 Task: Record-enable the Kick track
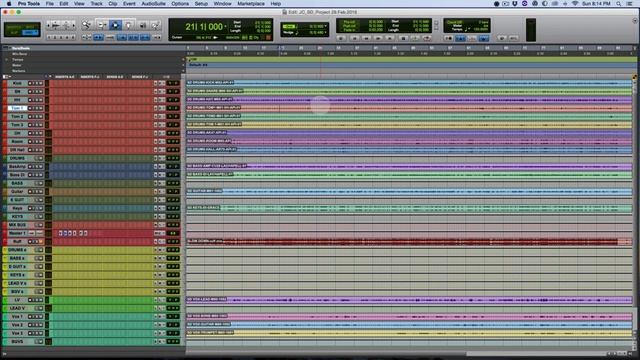point(30,83)
